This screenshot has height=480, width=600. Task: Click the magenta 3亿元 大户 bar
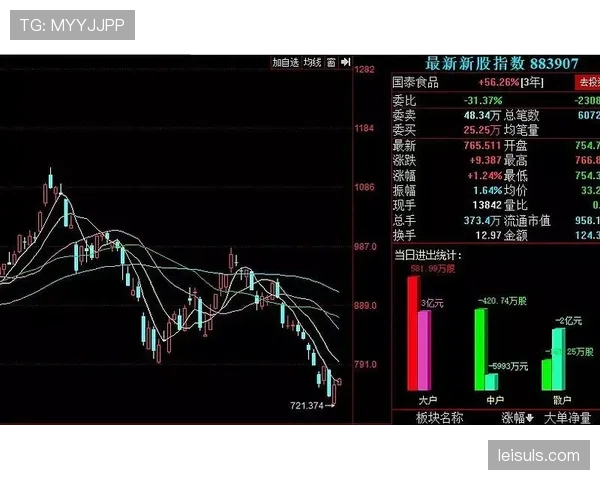coord(424,350)
